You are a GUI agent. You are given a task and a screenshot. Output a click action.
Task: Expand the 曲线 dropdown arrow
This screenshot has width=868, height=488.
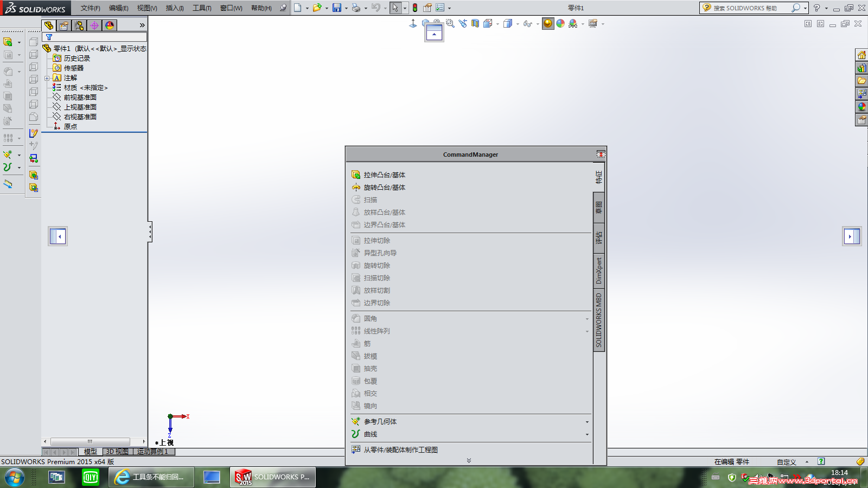(587, 434)
